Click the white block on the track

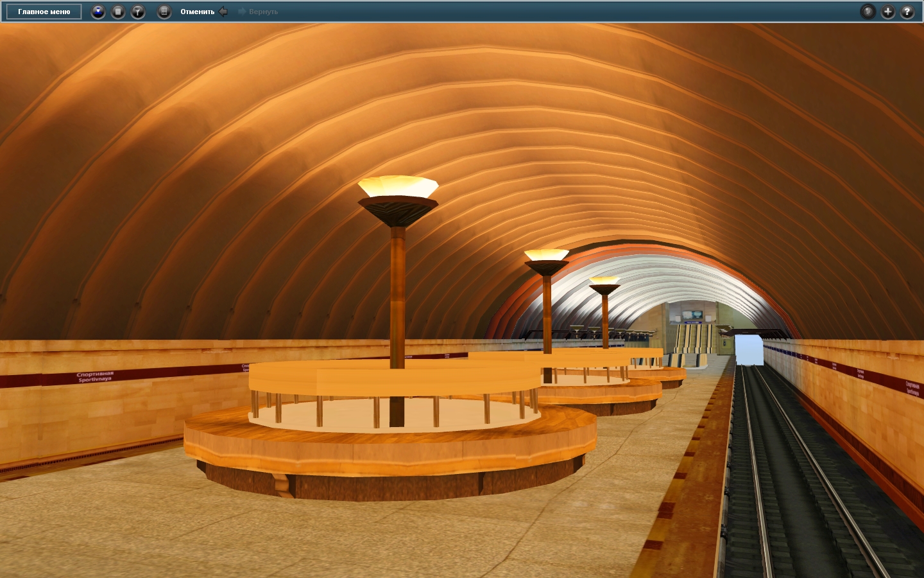(x=749, y=349)
